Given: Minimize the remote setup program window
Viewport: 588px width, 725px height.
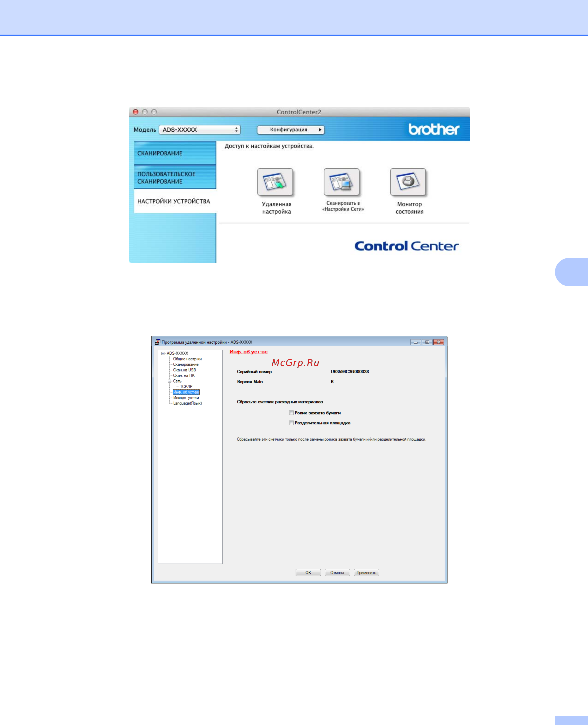Looking at the screenshot, I should coord(415,342).
